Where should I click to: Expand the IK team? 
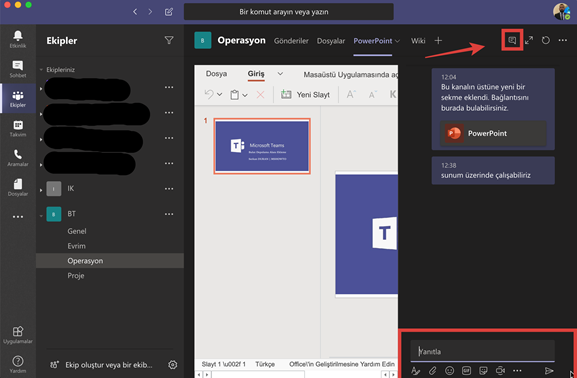41,190
